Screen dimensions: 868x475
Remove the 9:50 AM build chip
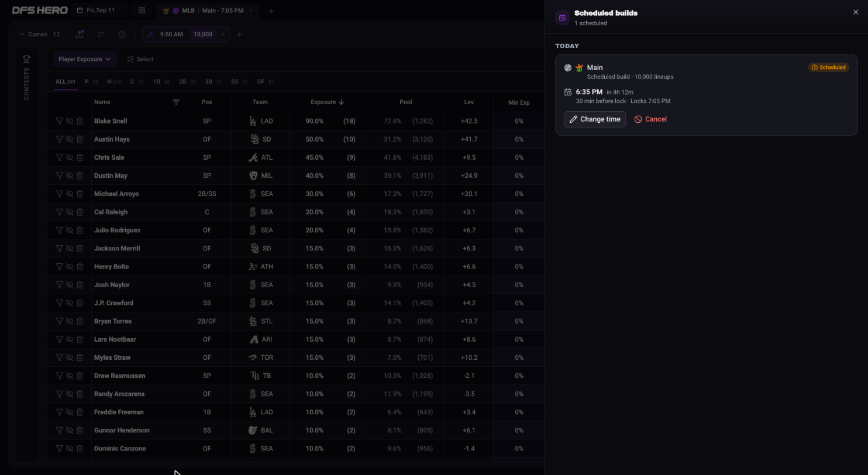click(x=223, y=35)
